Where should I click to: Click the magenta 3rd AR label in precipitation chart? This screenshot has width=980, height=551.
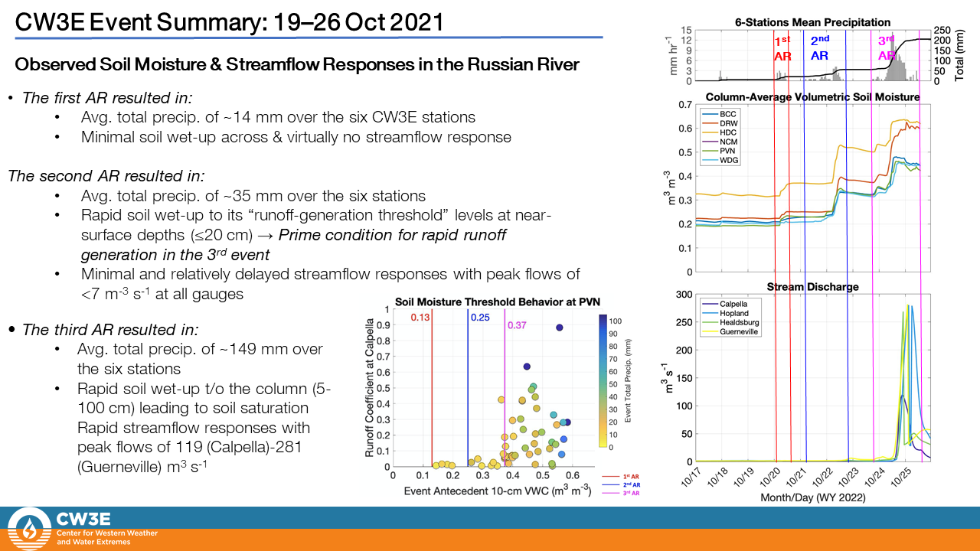click(x=887, y=48)
